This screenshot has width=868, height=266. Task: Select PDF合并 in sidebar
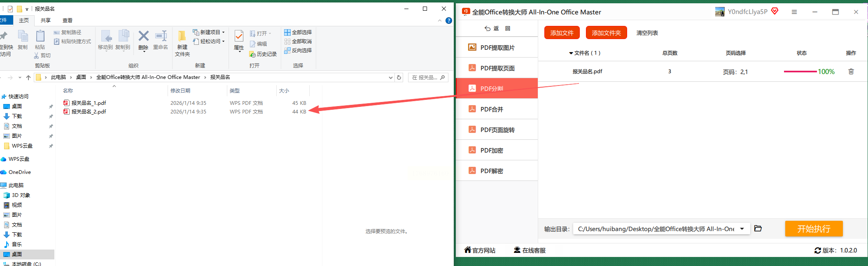point(497,109)
